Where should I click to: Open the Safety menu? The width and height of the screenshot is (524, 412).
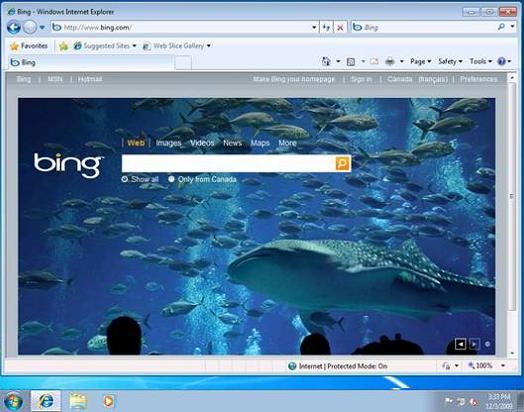[x=450, y=61]
